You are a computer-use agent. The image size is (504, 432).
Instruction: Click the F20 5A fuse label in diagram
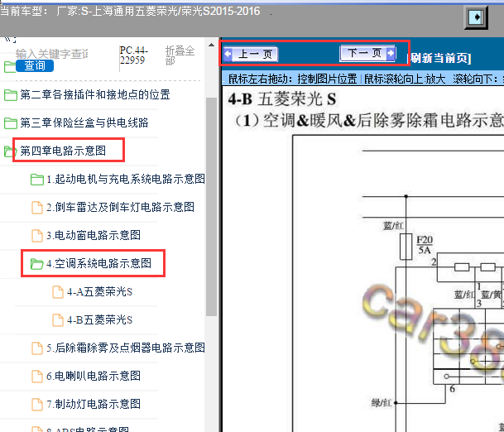425,245
